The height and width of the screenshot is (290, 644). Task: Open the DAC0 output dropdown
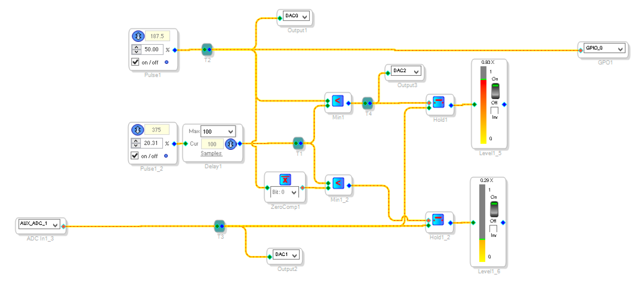(x=296, y=16)
